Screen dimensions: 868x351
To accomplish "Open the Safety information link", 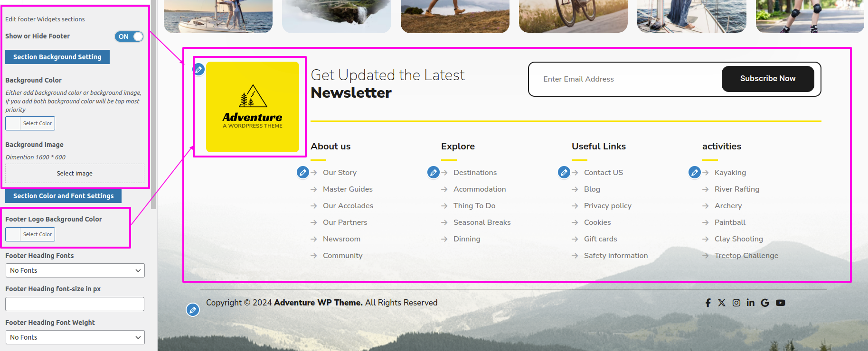I will pyautogui.click(x=616, y=256).
